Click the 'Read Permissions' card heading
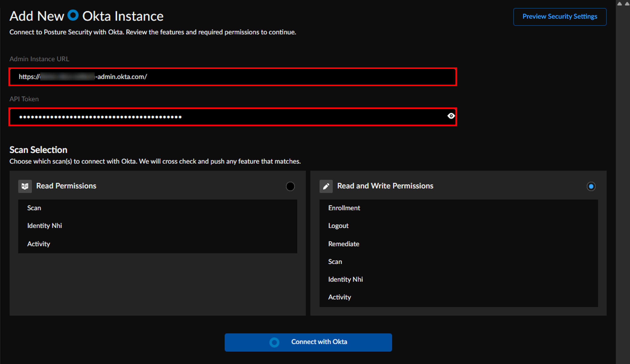The height and width of the screenshot is (364, 630). pyautogui.click(x=66, y=186)
